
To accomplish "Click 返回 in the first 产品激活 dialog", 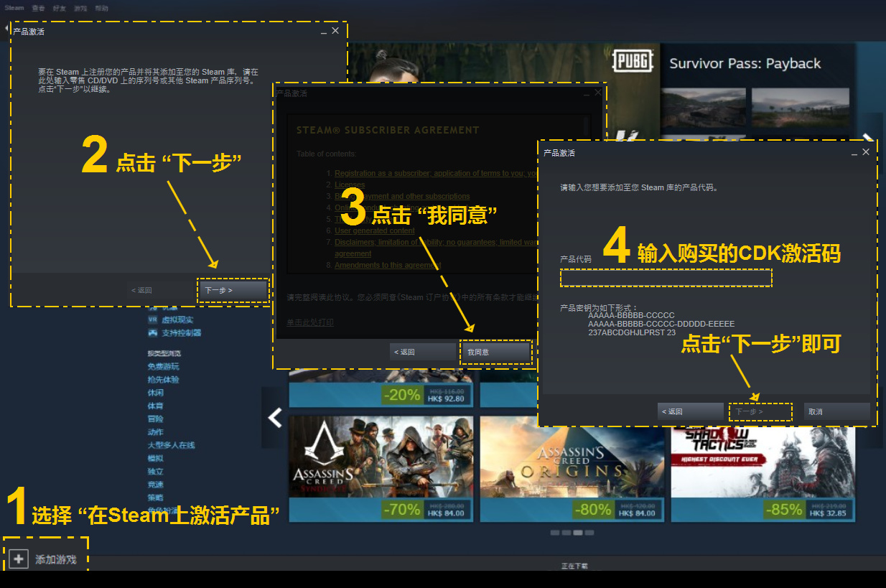I will (141, 290).
